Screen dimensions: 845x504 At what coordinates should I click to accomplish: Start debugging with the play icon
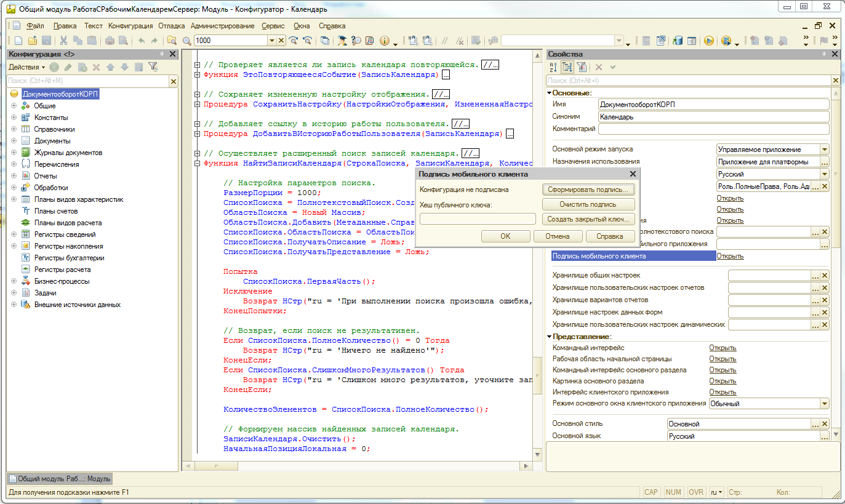click(708, 41)
